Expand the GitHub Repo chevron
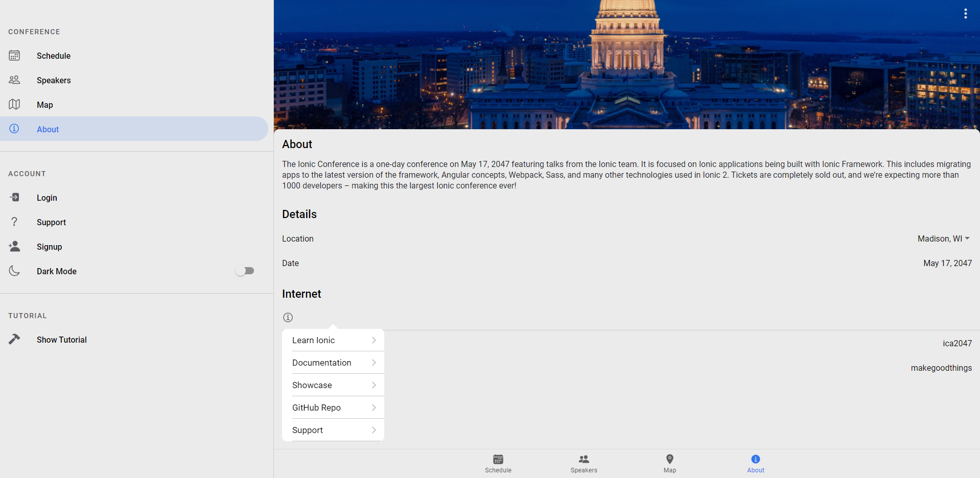This screenshot has height=478, width=980. 374,407
